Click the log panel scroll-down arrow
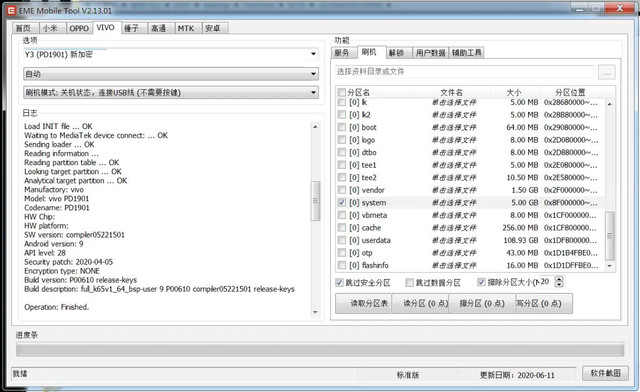The image size is (640, 392). [x=315, y=312]
